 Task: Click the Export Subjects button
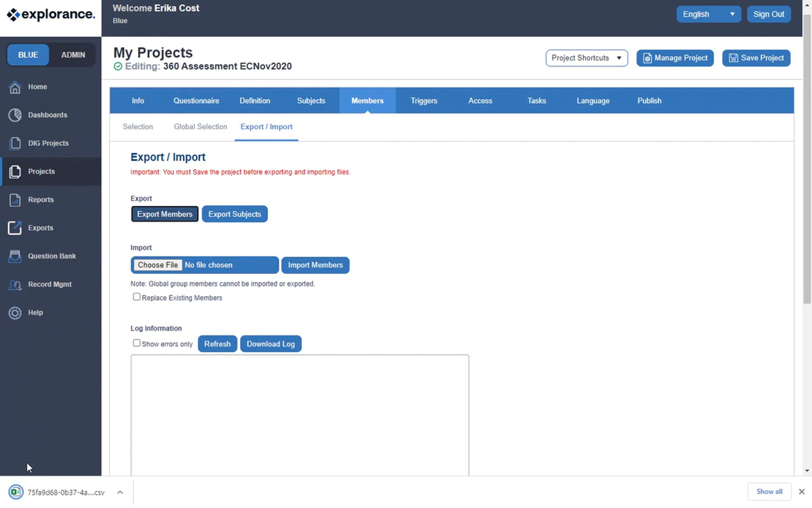pos(234,214)
